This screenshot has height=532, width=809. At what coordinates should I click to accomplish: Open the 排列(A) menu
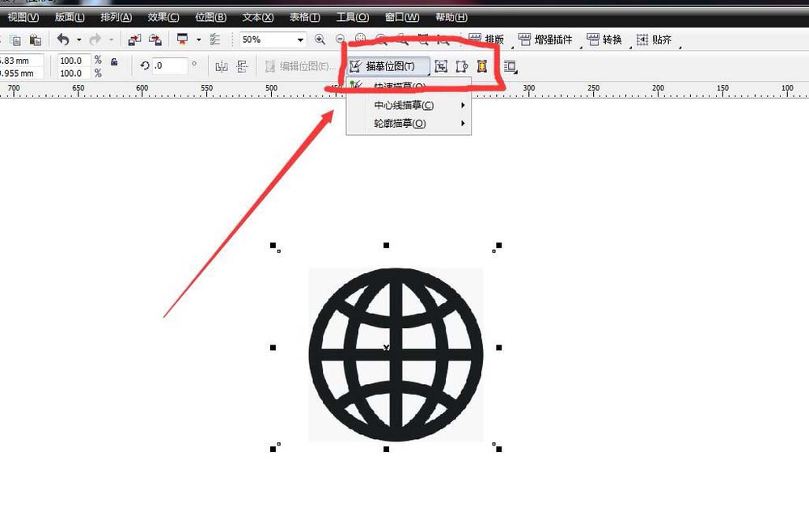pyautogui.click(x=116, y=17)
